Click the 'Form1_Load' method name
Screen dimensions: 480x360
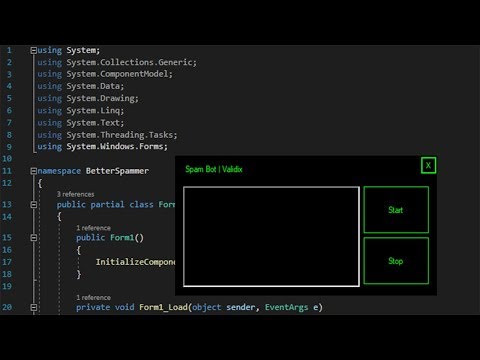click(163, 307)
